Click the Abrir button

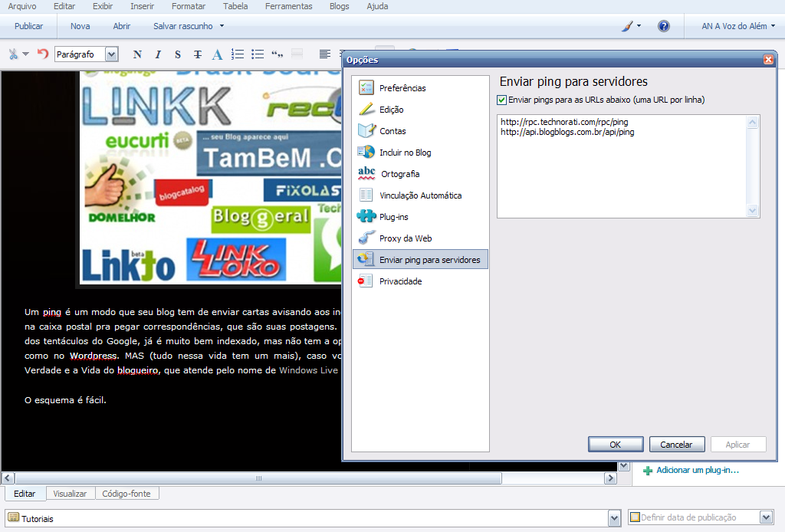point(121,26)
